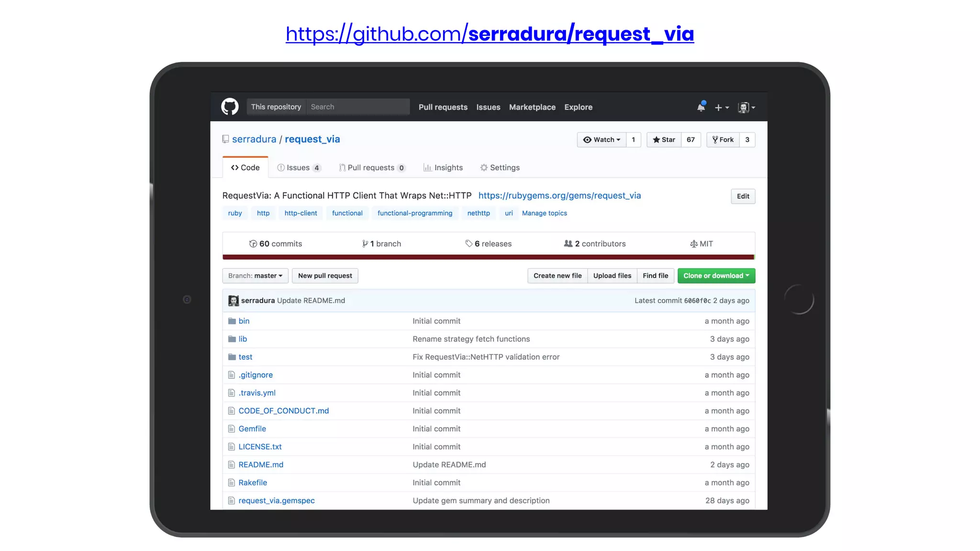Image resolution: width=980 pixels, height=551 pixels.
Task: View the 67 stargazers count
Action: [691, 140]
